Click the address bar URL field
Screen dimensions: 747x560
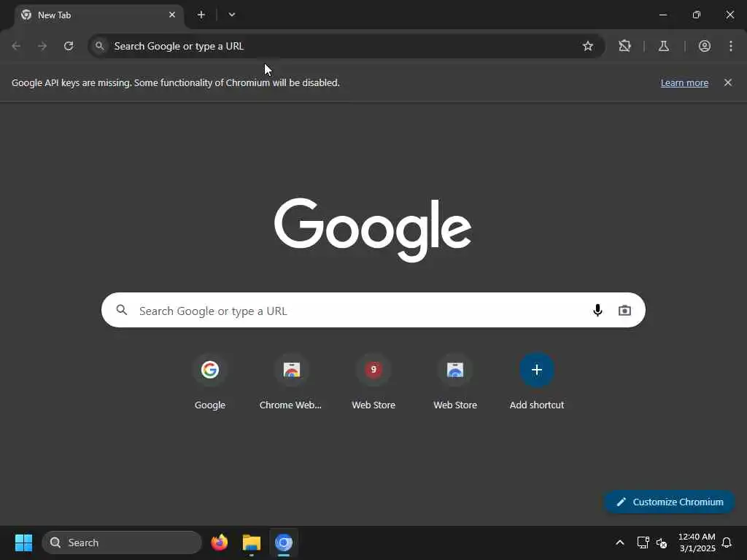click(x=346, y=46)
